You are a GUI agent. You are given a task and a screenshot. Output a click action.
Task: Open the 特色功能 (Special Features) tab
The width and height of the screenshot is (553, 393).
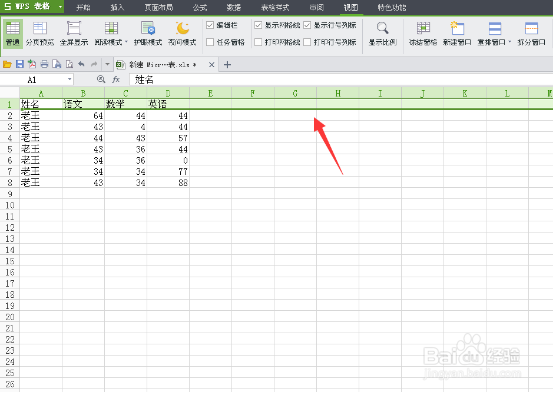point(391,7)
